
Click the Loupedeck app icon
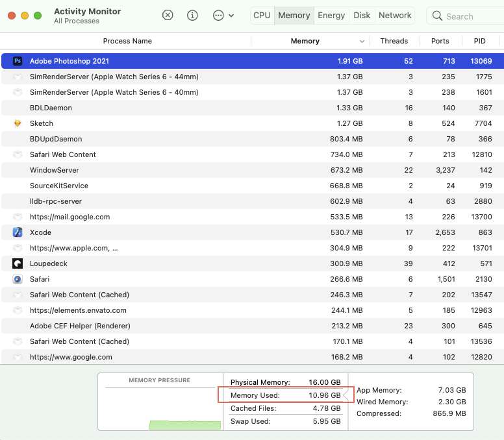[x=18, y=263]
